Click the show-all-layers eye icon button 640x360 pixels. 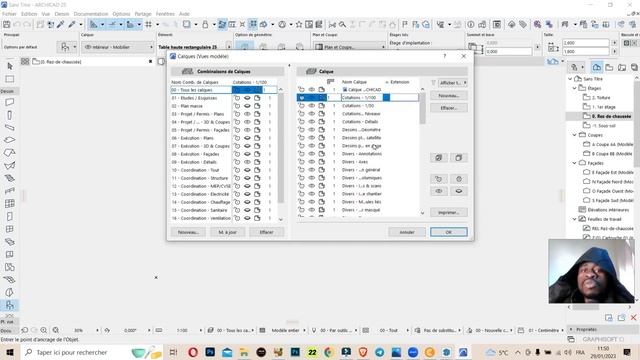click(439, 191)
